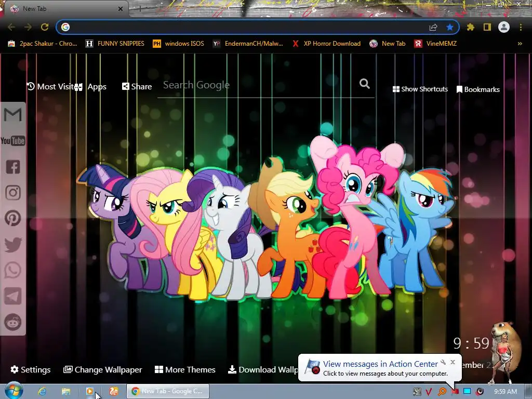
Task: Click the 9 : 59 clock widget
Action: click(x=471, y=344)
